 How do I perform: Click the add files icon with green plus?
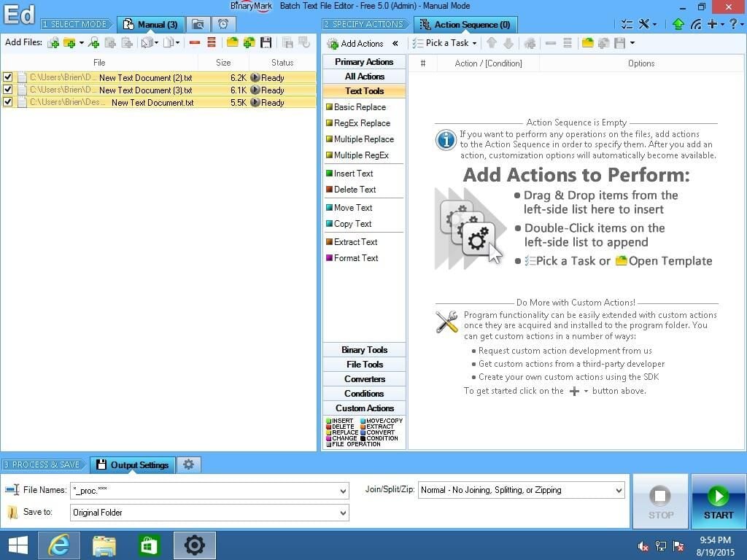pos(53,43)
